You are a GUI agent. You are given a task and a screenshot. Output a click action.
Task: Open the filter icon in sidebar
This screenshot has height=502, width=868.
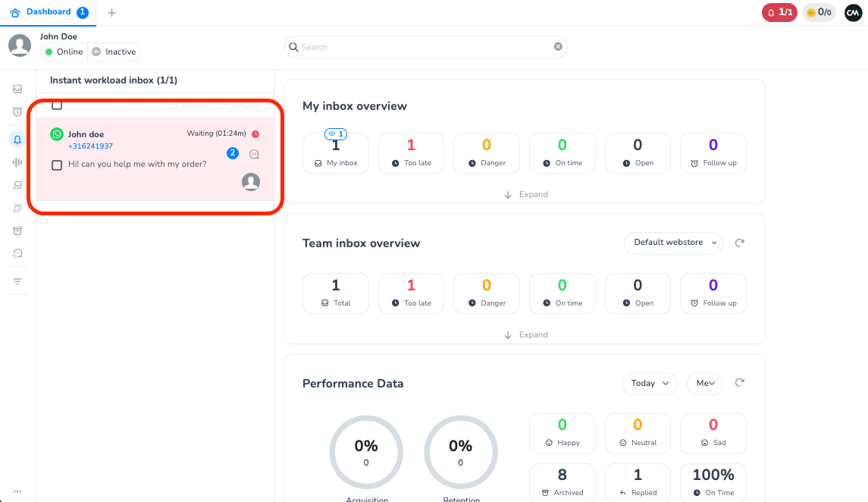pos(17,281)
